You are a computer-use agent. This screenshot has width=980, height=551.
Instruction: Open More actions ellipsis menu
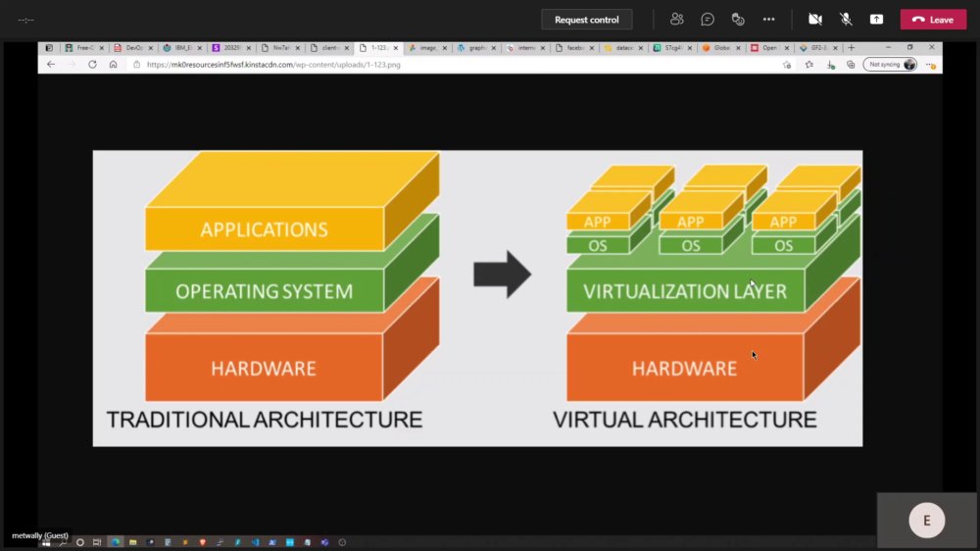coord(768,20)
